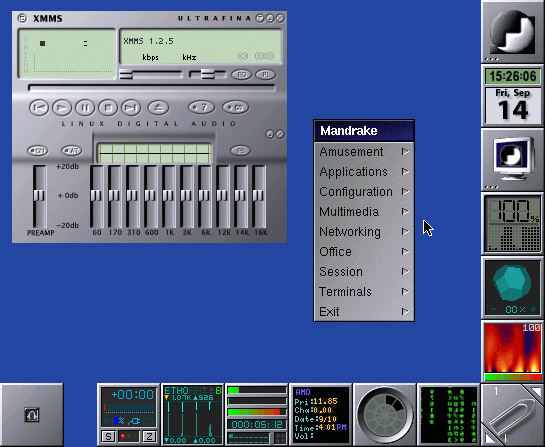Expand the Session submenu
Image resolution: width=545 pixels, height=447 pixels.
click(x=364, y=272)
